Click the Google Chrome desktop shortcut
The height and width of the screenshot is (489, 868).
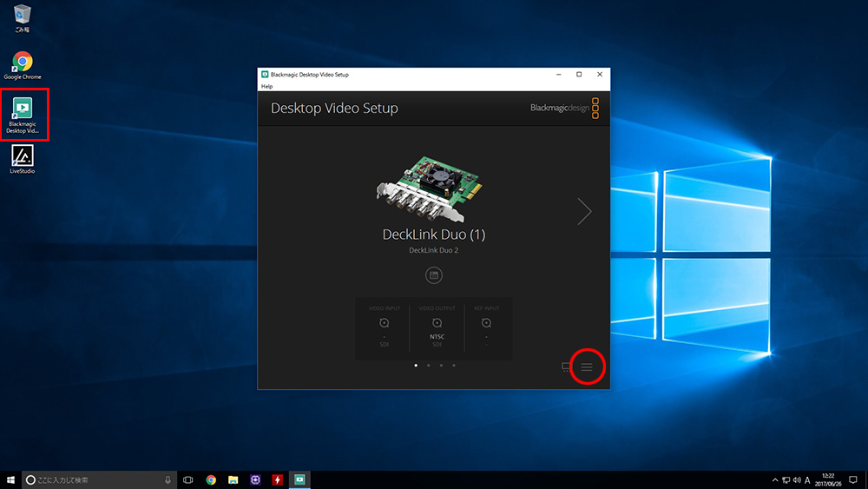click(23, 65)
